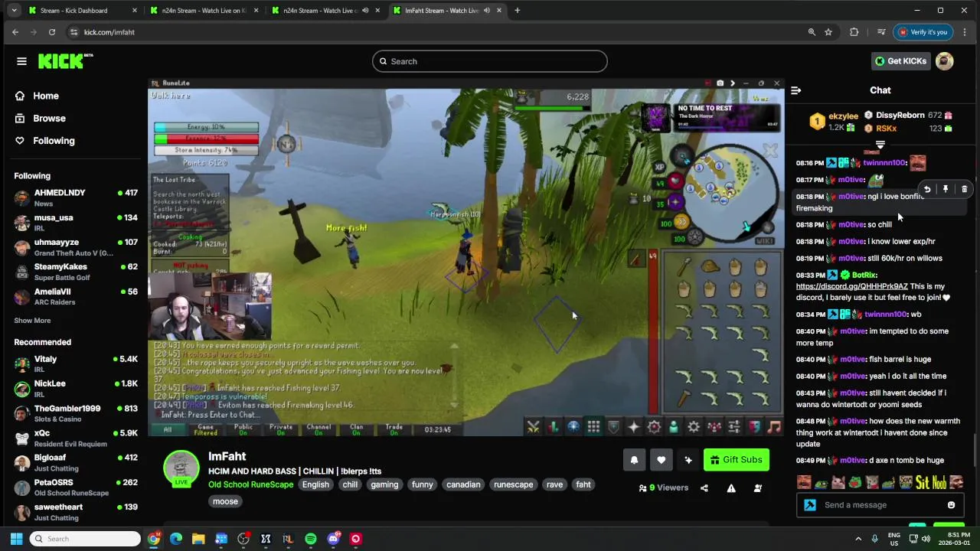Open the chat identity badge selector
This screenshot has height=551, width=980.
[x=810, y=505]
